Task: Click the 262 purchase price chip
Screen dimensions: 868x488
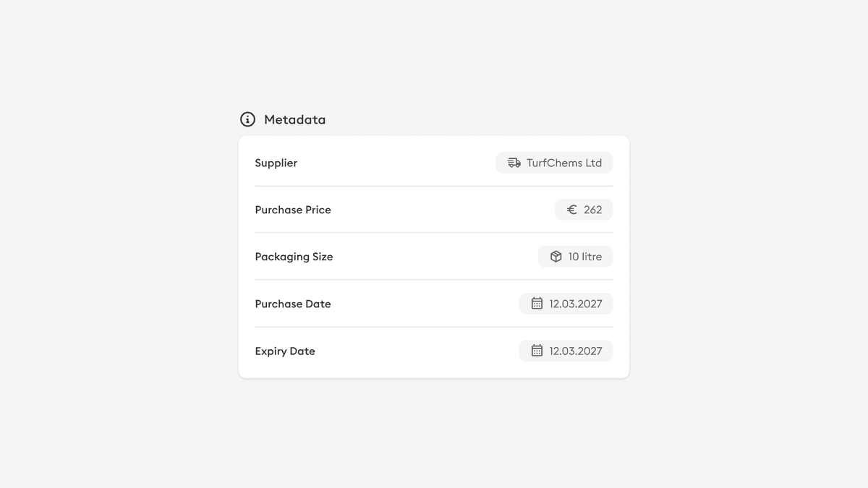Action: point(583,210)
